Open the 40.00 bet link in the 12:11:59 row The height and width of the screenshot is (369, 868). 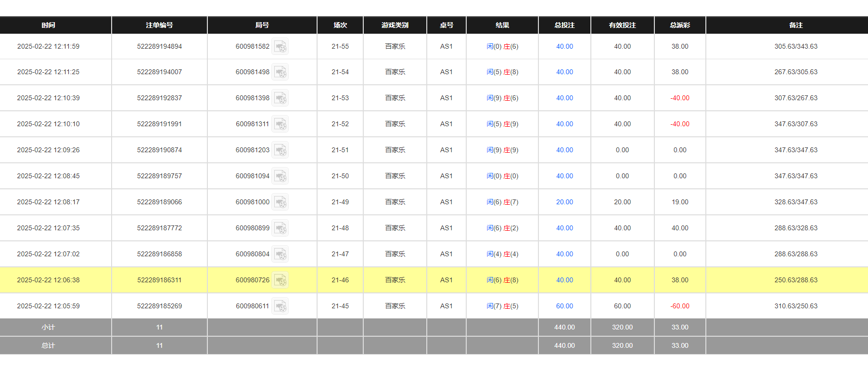click(x=564, y=47)
